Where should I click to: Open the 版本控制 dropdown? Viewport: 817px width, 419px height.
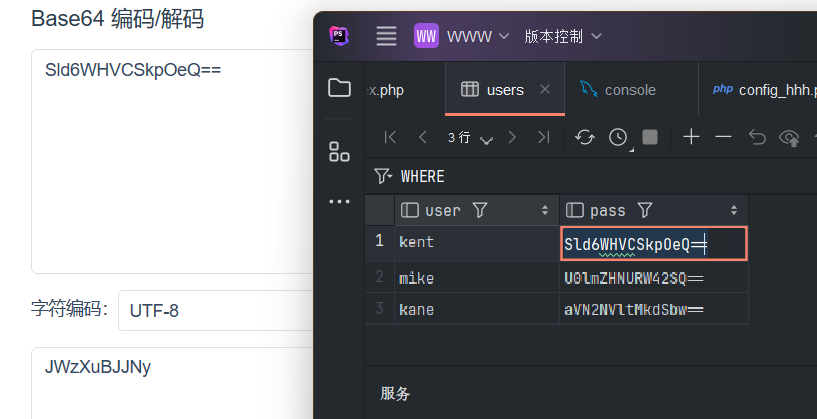pos(563,36)
